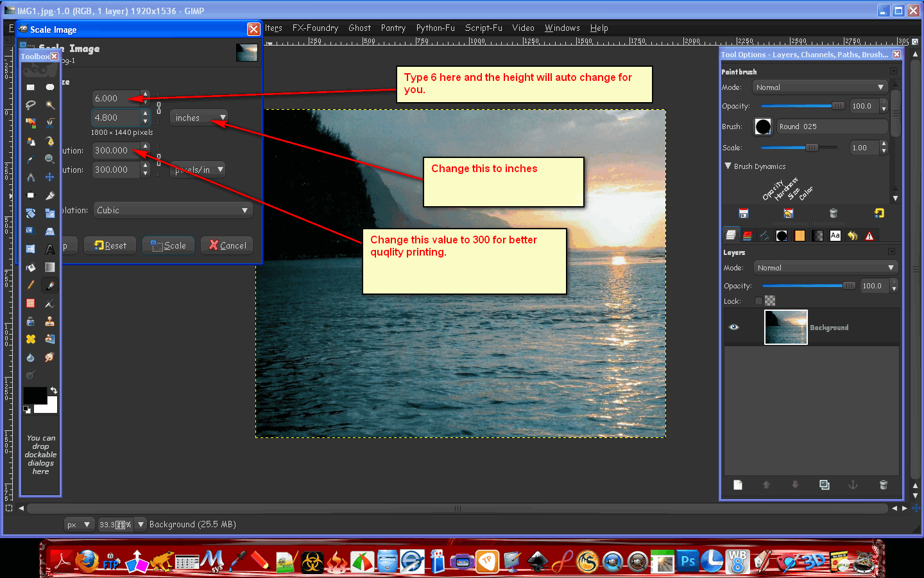
Task: Delete the layer with the trash icon
Action: point(883,485)
